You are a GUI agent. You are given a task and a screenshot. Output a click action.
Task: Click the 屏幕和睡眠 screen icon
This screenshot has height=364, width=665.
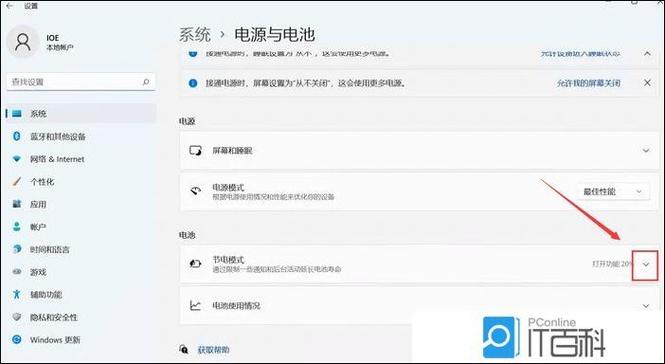196,151
